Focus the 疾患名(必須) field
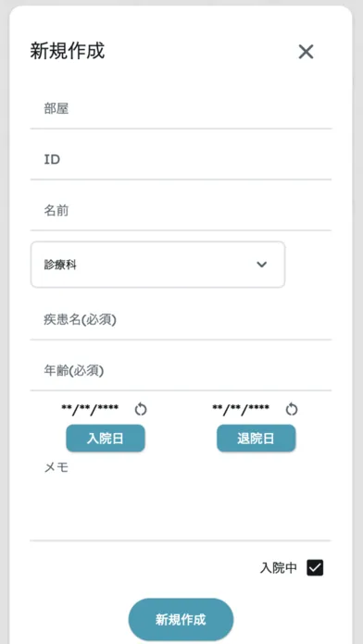 click(x=181, y=320)
